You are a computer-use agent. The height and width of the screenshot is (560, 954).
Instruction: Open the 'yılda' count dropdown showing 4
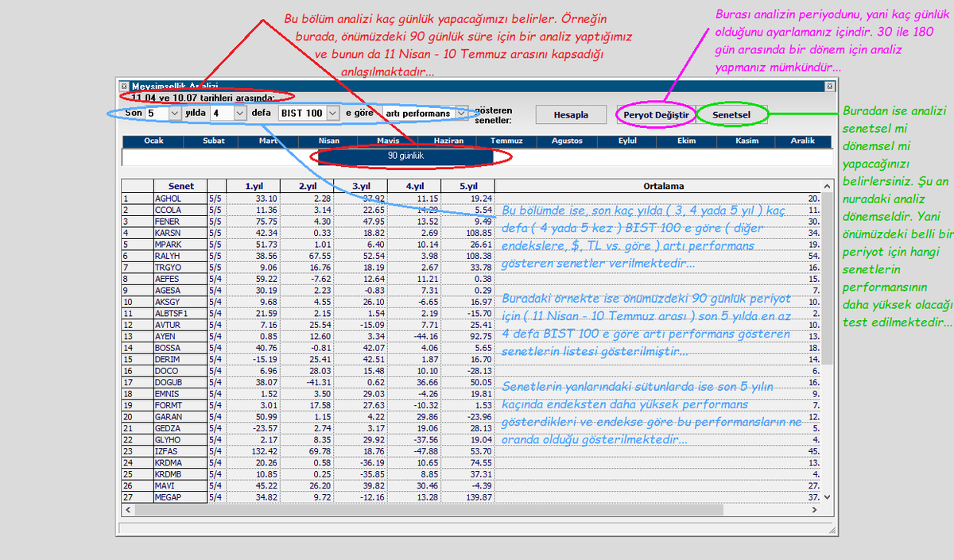(240, 114)
